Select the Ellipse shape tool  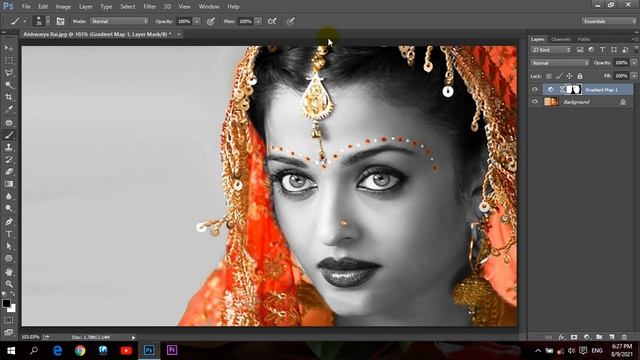coord(9,259)
